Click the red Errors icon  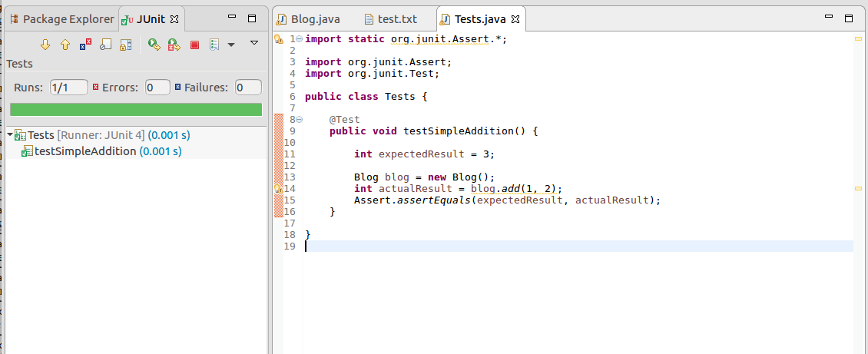point(95,87)
